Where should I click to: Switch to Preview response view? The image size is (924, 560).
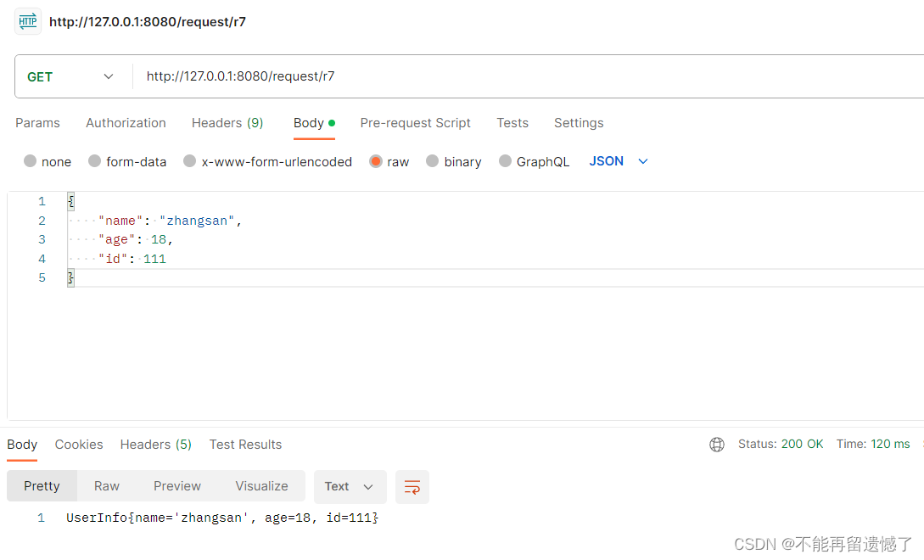click(x=177, y=486)
